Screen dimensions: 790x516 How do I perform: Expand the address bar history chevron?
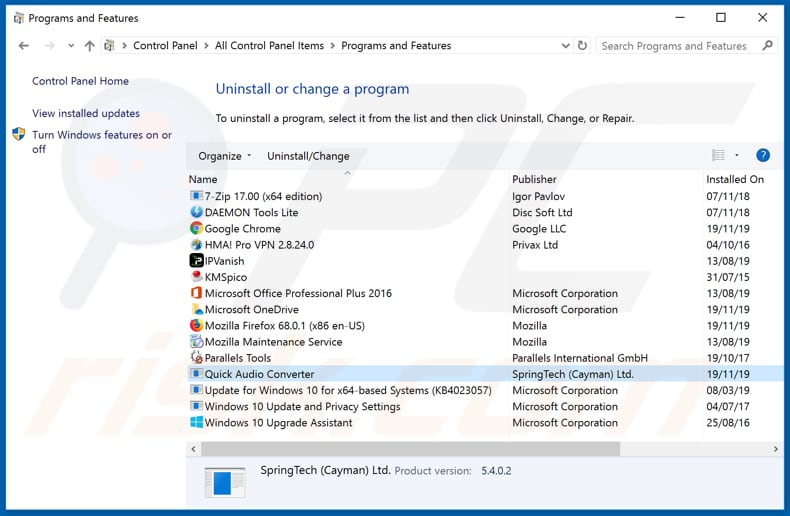pyautogui.click(x=565, y=46)
